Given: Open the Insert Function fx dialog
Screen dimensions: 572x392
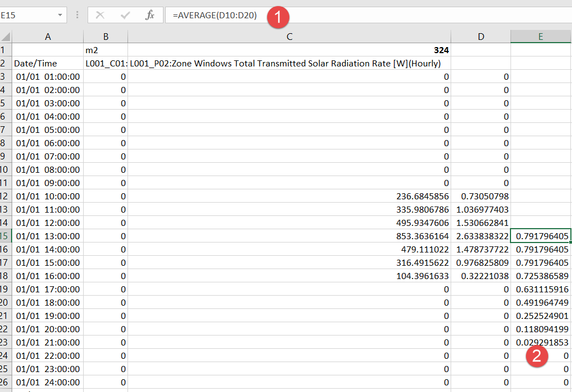Looking at the screenshot, I should pos(150,15).
